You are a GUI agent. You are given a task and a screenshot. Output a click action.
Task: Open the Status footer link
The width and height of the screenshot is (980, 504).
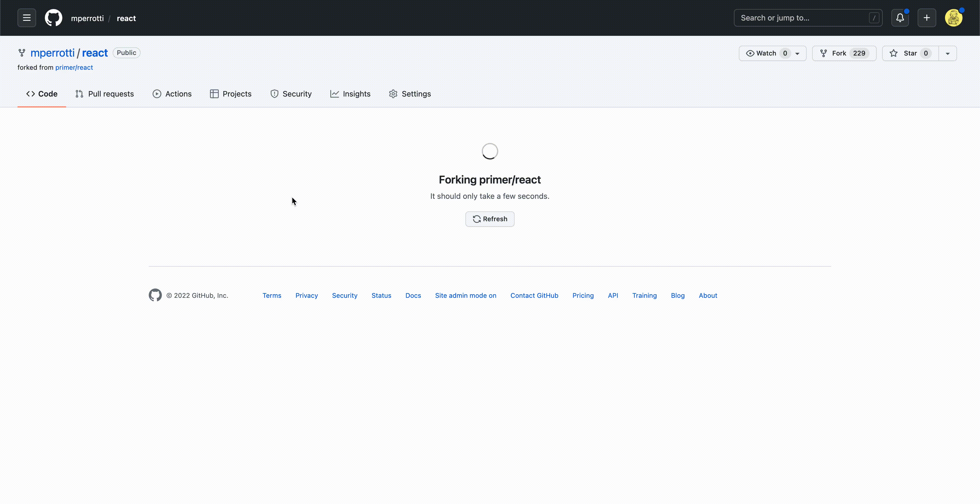[x=381, y=296]
